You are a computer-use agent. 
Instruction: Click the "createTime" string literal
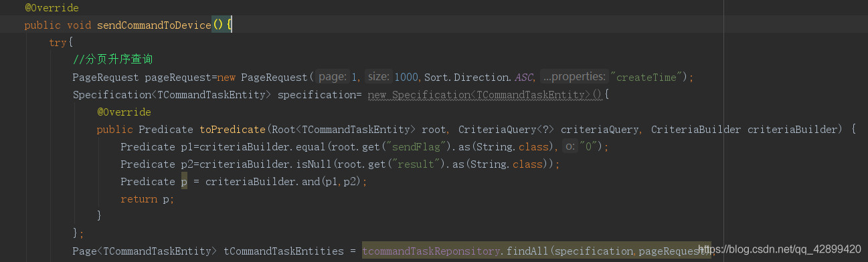(x=646, y=78)
